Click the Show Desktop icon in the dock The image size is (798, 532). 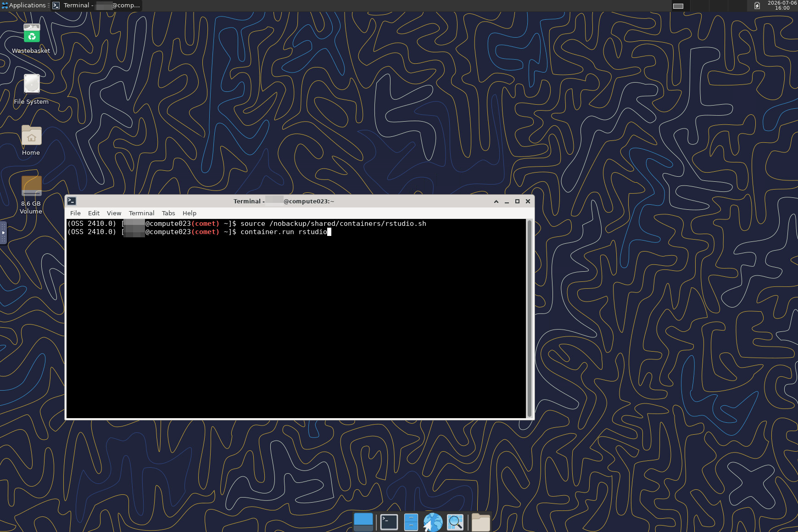[363, 522]
